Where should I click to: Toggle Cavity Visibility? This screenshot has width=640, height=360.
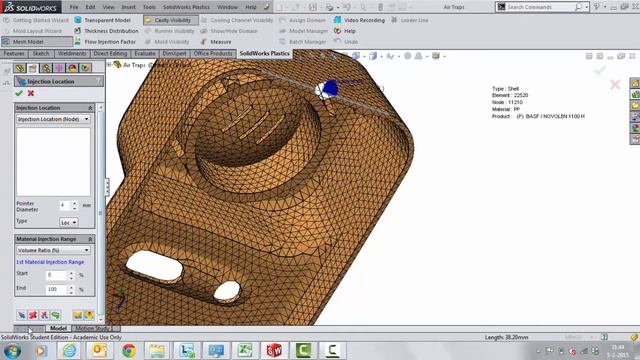[x=171, y=20]
